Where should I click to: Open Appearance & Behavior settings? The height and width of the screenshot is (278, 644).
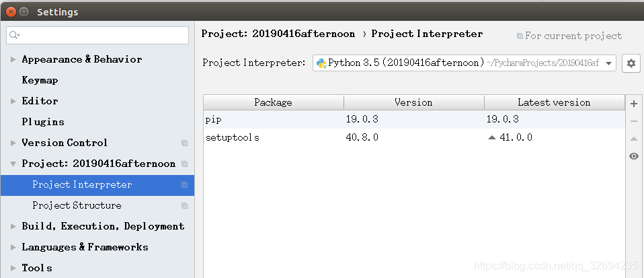[x=82, y=60]
